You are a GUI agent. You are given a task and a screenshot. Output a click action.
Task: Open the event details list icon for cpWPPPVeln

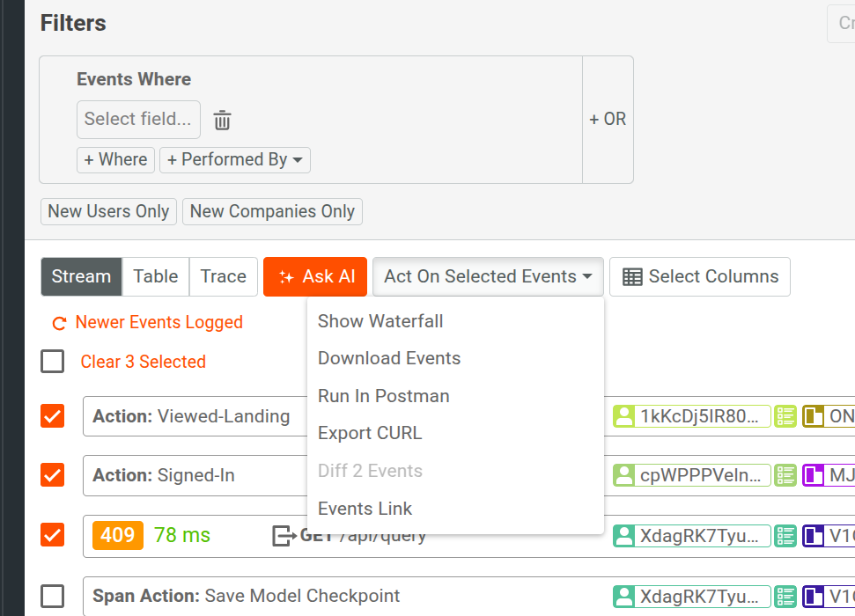coord(785,475)
